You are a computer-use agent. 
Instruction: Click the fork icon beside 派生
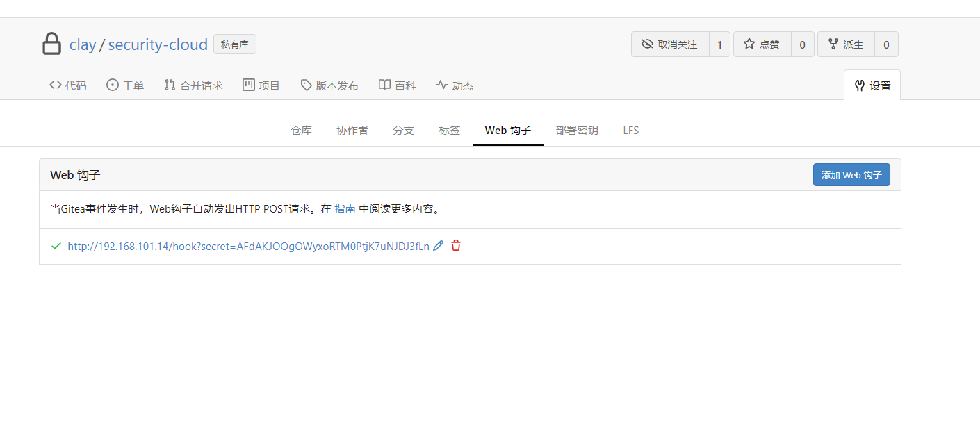[833, 44]
